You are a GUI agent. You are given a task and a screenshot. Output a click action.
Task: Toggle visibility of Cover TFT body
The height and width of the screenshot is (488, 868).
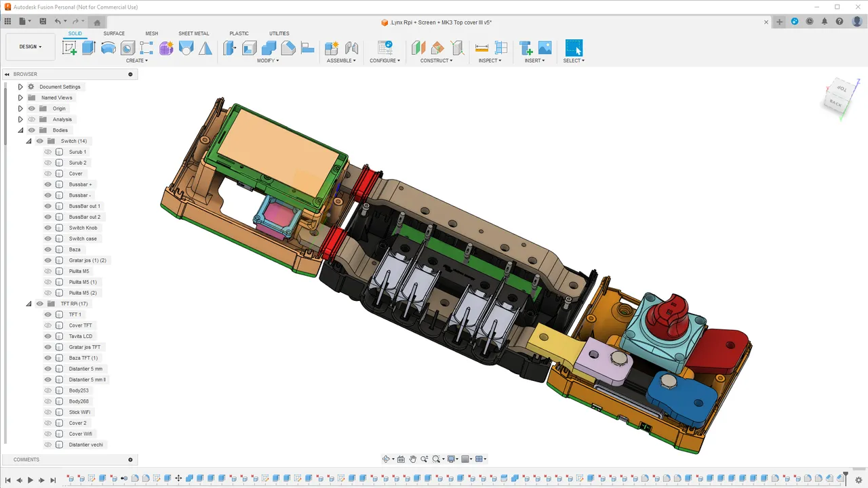pos(48,325)
